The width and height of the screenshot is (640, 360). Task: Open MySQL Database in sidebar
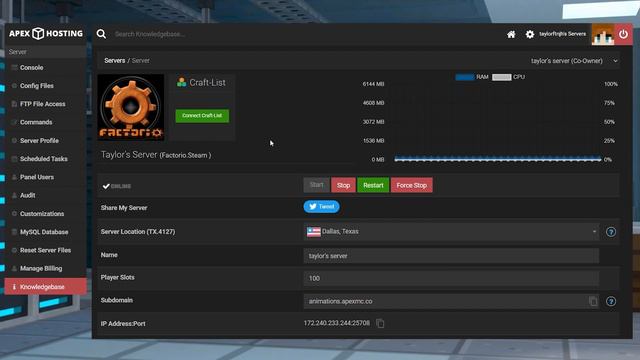tap(45, 232)
